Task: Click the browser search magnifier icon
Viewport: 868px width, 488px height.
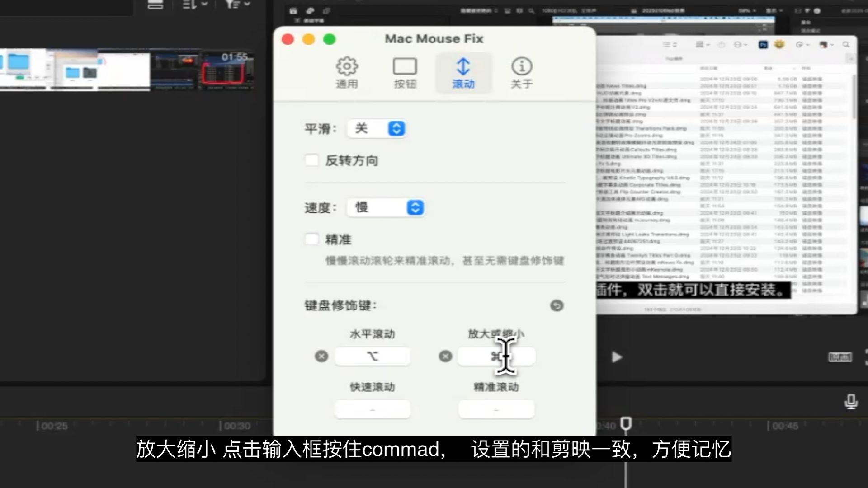Action: [531, 10]
